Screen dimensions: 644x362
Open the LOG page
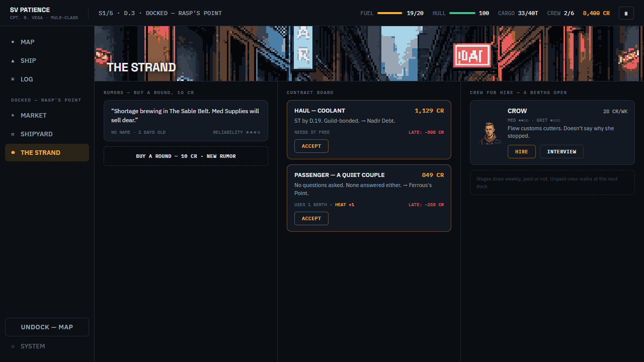pyautogui.click(x=47, y=79)
